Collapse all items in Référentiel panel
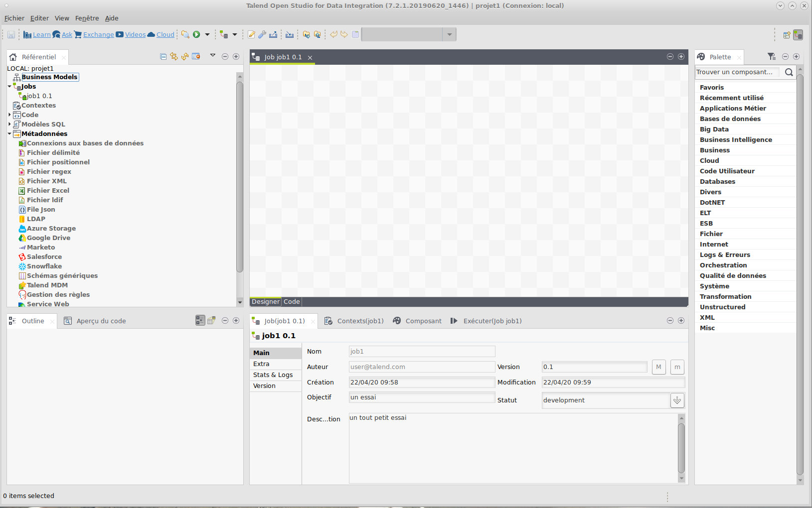 [163, 57]
